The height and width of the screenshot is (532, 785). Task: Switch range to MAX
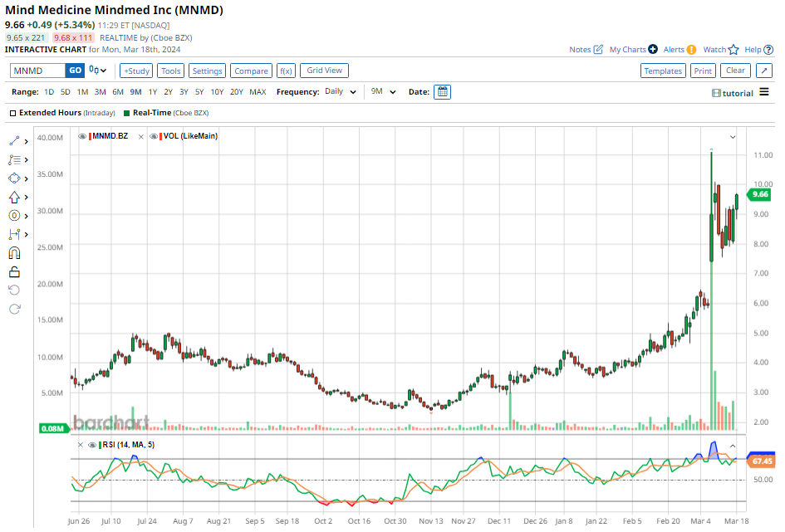(258, 92)
